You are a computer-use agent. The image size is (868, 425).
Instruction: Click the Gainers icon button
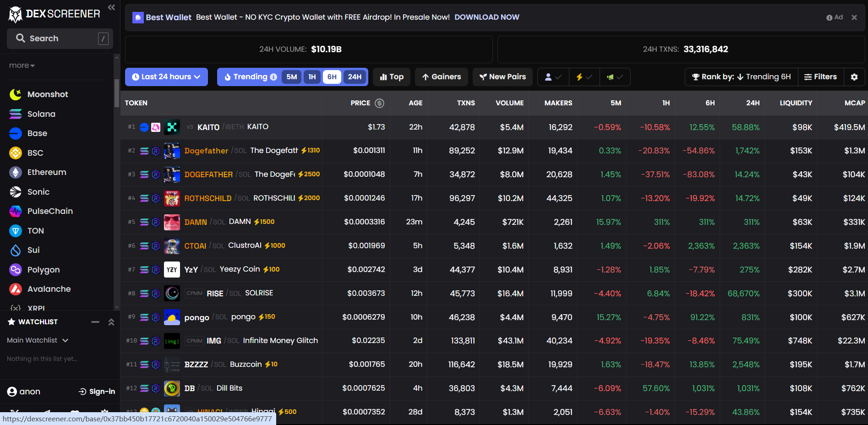(426, 76)
